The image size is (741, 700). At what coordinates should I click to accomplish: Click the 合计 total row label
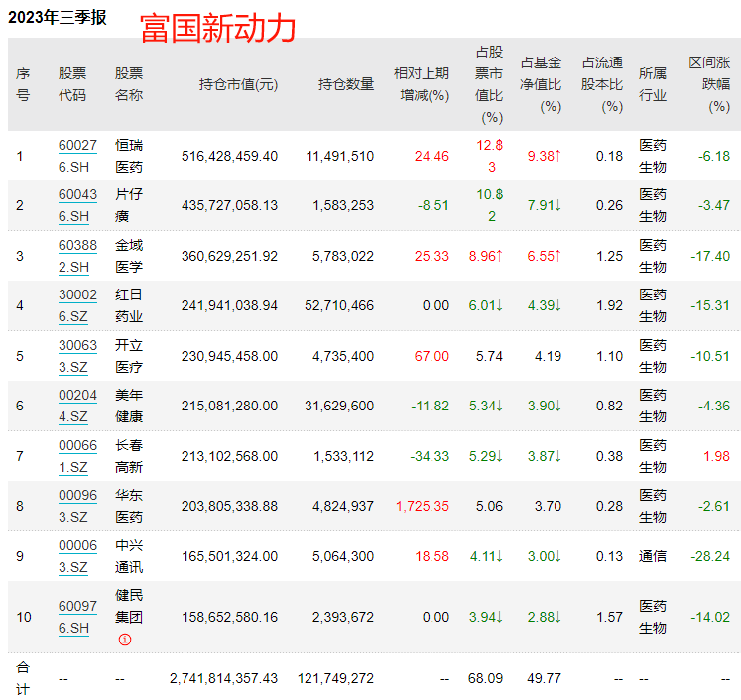tap(23, 679)
